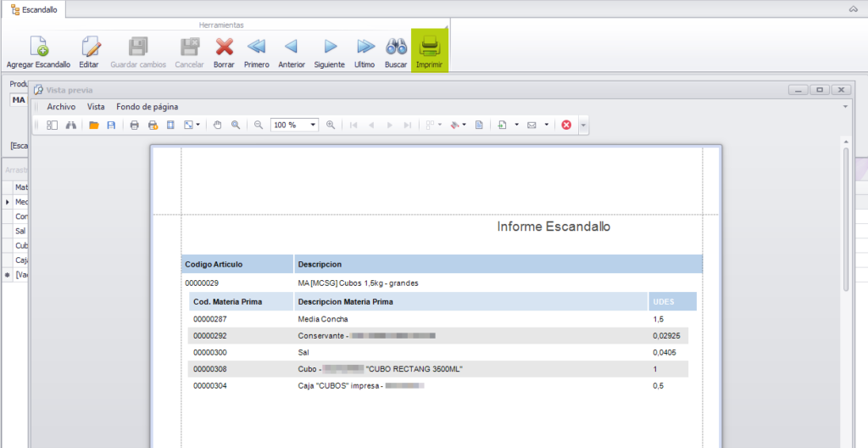Expand export document dropdown arrow

pos(516,126)
